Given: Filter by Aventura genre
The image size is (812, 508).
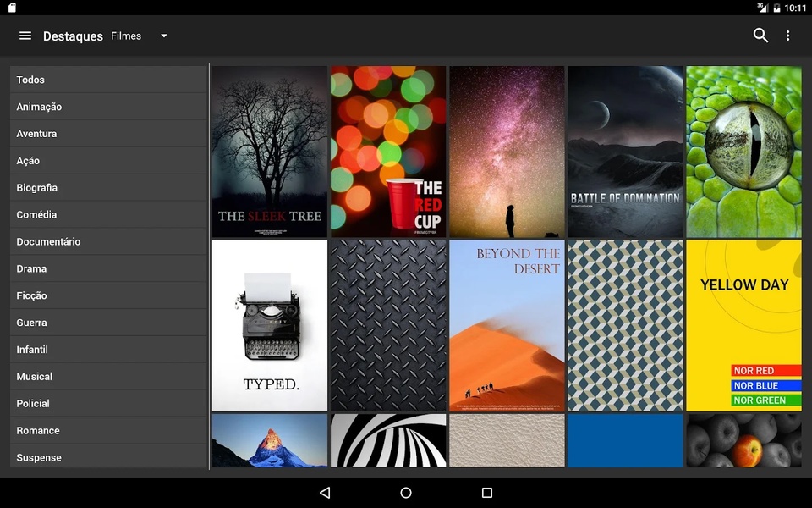Looking at the screenshot, I should (x=108, y=134).
